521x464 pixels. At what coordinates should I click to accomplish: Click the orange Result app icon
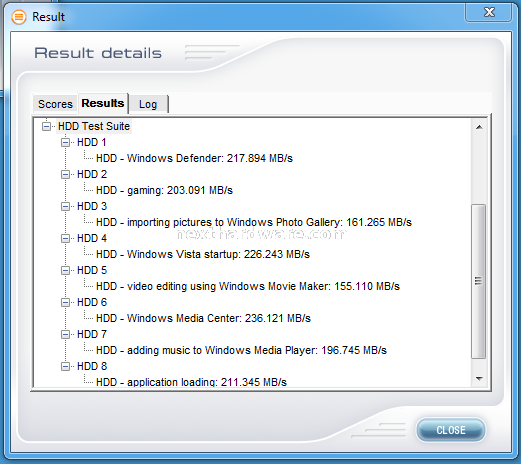pyautogui.click(x=19, y=17)
